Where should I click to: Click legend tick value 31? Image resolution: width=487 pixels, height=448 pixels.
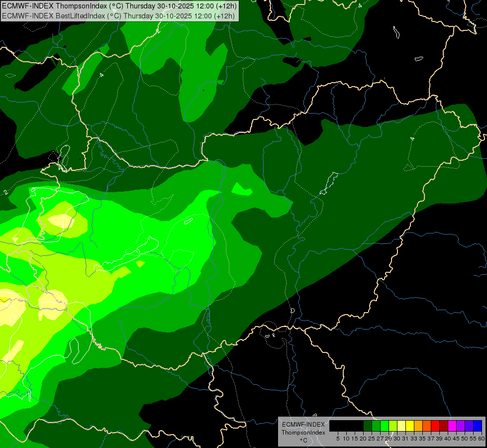(405, 439)
